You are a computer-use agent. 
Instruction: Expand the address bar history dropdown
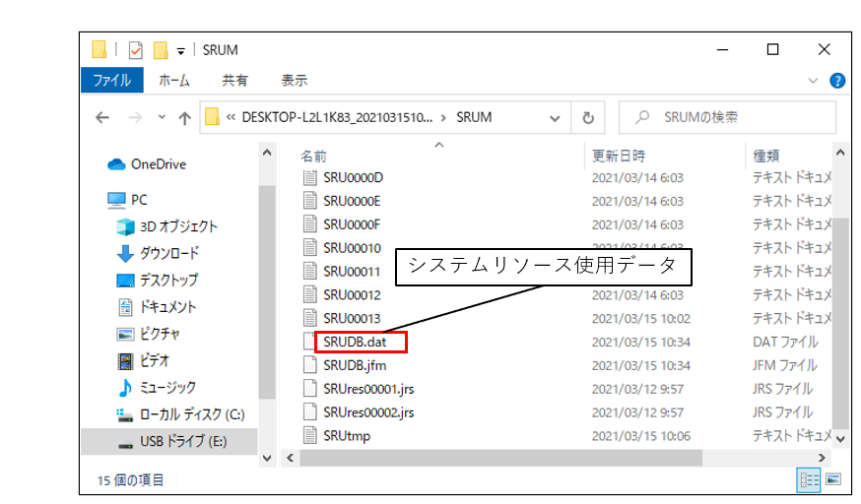click(555, 118)
